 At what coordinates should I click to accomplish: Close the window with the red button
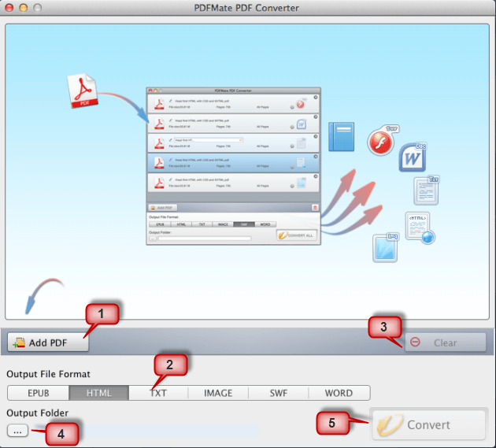(9, 8)
